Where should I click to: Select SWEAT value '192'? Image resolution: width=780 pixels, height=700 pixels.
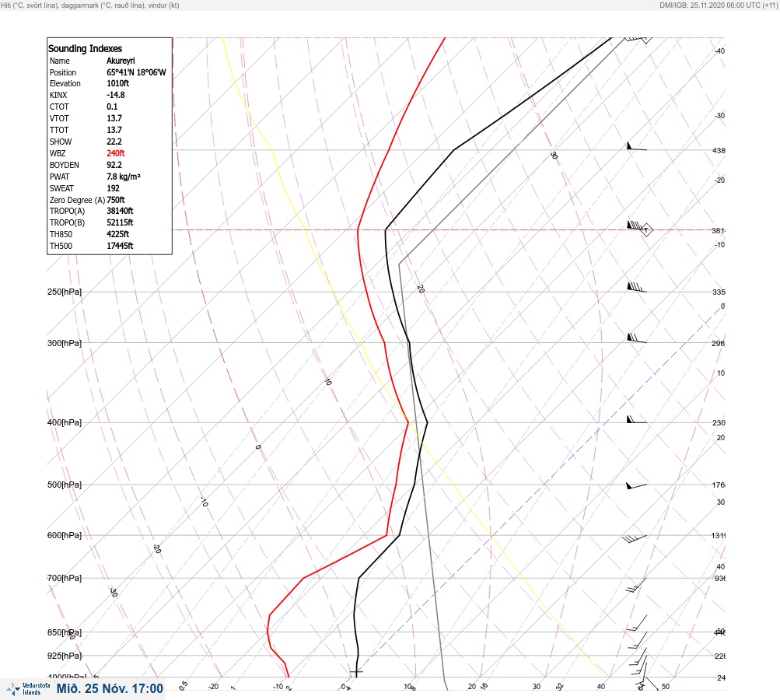(x=113, y=188)
